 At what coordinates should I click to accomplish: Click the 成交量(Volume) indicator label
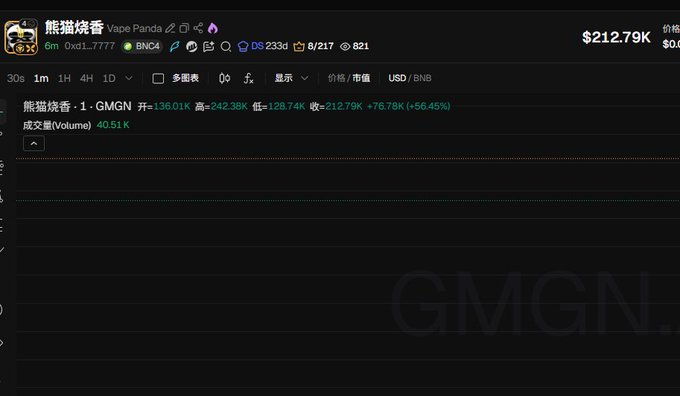[57, 125]
